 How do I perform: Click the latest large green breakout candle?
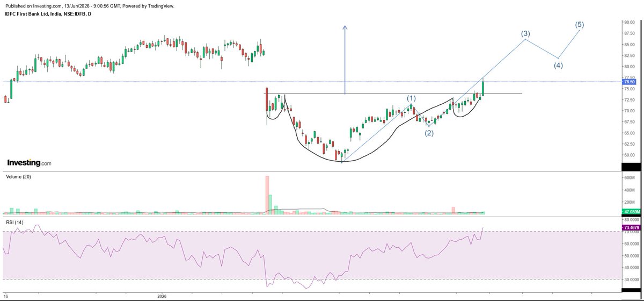point(484,88)
